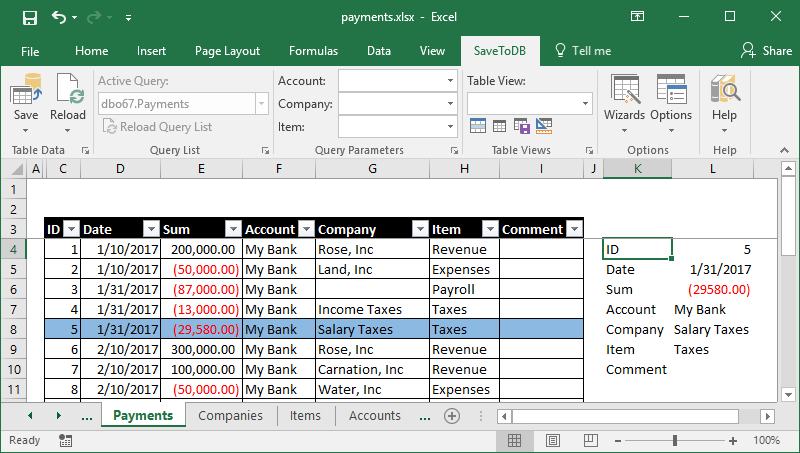
Task: Open the Account parameter dropdown
Action: tap(450, 81)
